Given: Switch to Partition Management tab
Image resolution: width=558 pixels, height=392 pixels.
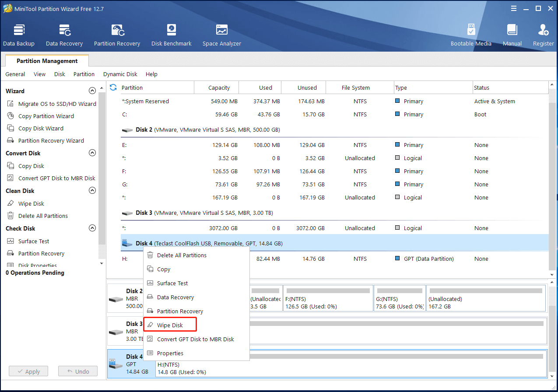Looking at the screenshot, I should 47,61.
